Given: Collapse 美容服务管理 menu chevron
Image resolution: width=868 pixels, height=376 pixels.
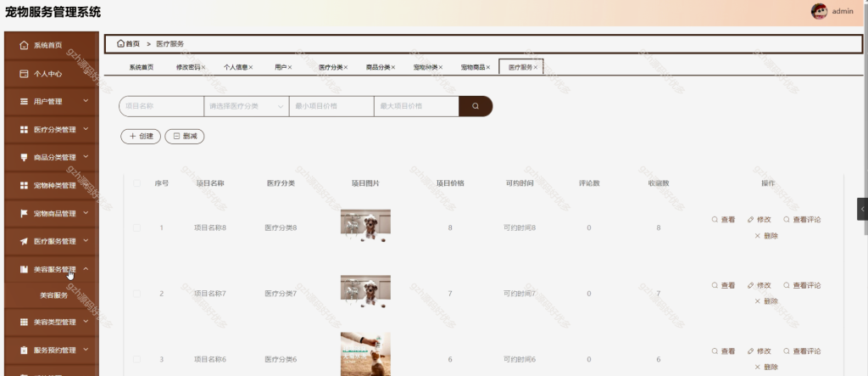Looking at the screenshot, I should coord(86,269).
